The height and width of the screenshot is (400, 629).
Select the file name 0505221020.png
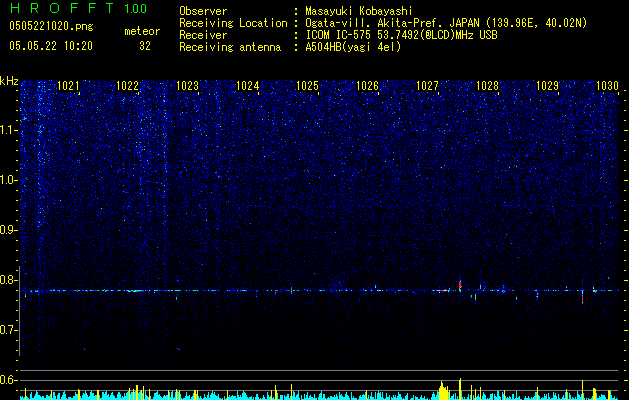51,26
